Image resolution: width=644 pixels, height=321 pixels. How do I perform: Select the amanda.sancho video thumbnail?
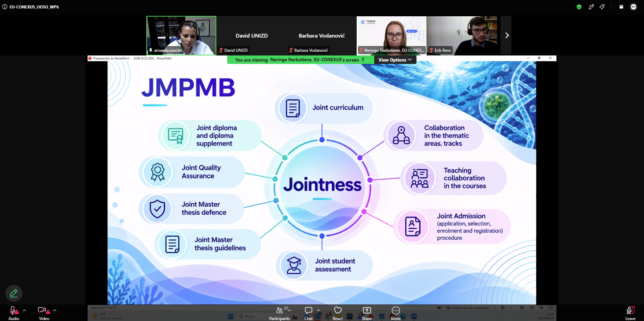(x=182, y=36)
